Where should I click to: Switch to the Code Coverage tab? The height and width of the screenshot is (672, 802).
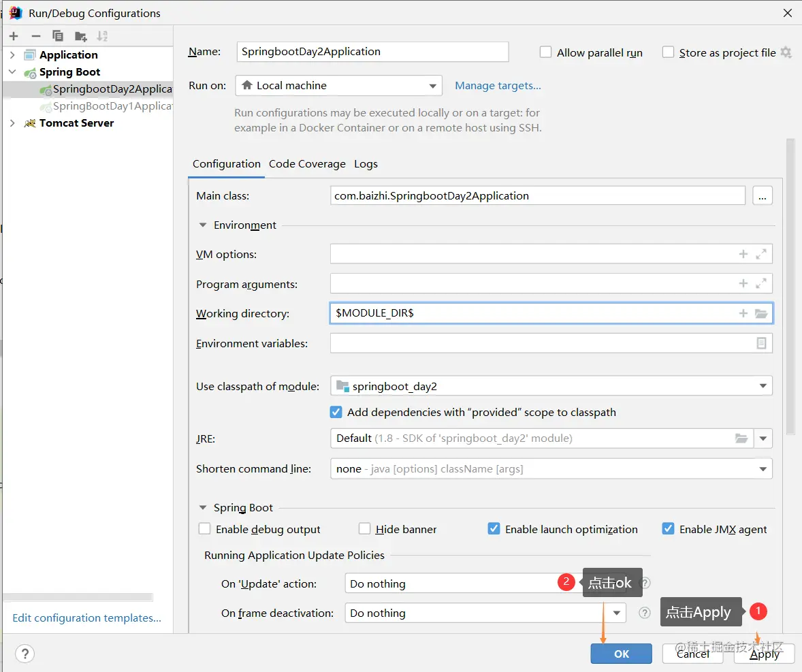tap(308, 164)
